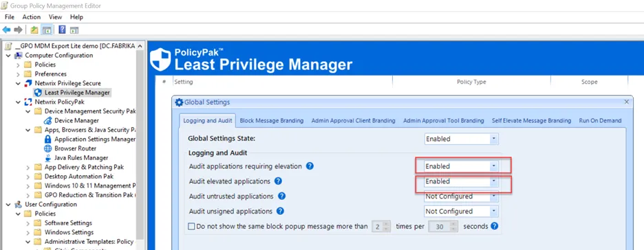Click the PolicyPak shield logo in header
Screen dimensions: 644x250
point(160,60)
